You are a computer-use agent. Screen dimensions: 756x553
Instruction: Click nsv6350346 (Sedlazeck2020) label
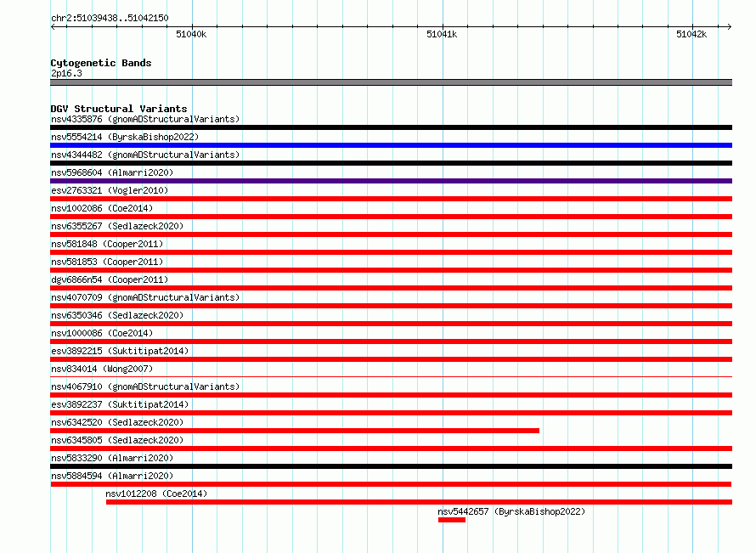(x=117, y=315)
